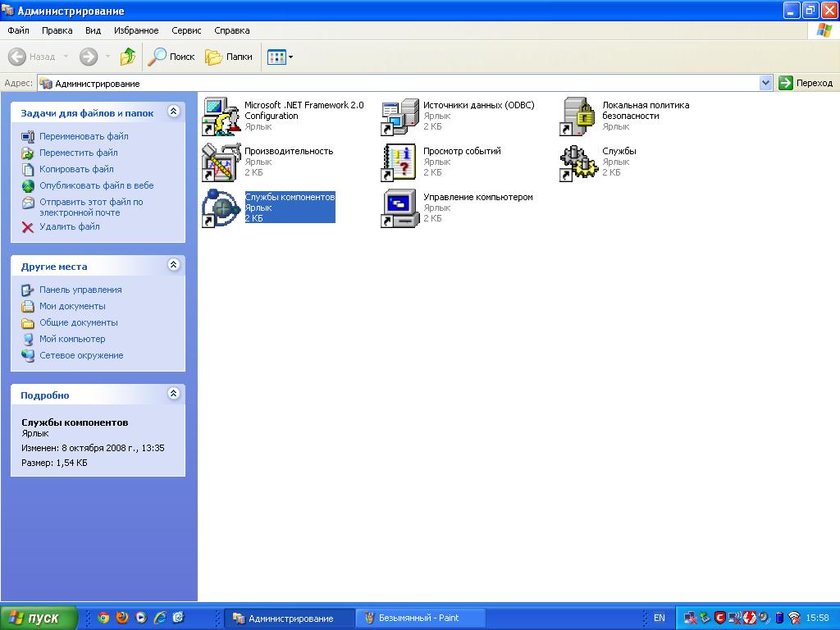Click the Удалить файл task link
Image resolution: width=840 pixels, height=630 pixels.
pyautogui.click(x=69, y=226)
